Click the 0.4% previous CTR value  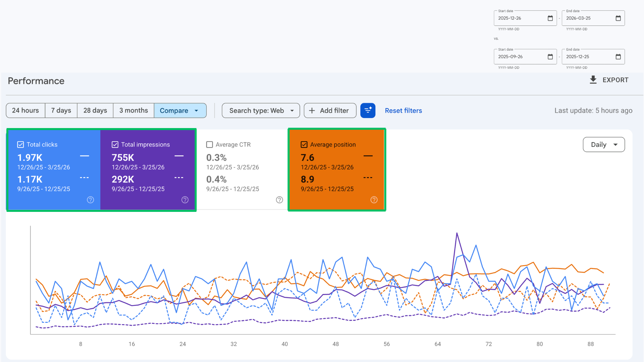[x=216, y=179]
